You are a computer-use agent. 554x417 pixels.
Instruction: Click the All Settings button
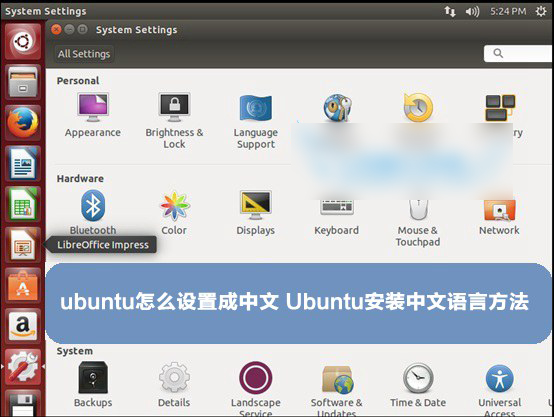click(84, 54)
